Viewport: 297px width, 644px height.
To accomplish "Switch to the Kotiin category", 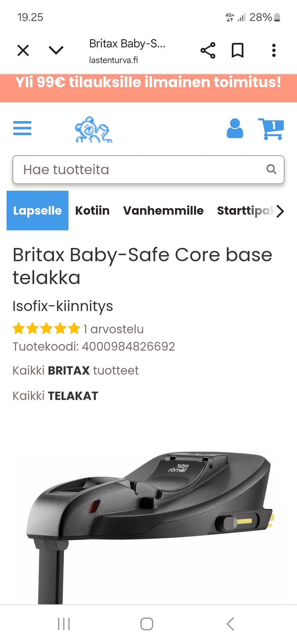I will 92,211.
